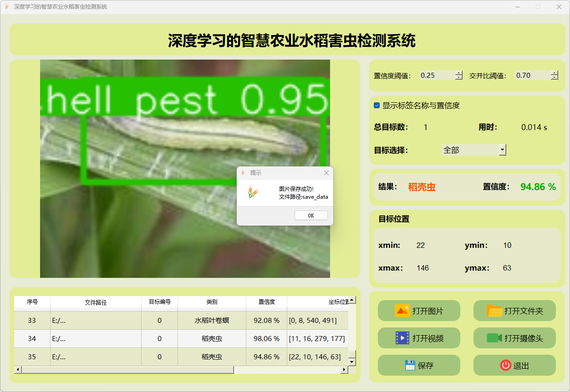This screenshot has width=570, height=392.
Task: Click the green 94.86 % confidence value
Action: (538, 187)
